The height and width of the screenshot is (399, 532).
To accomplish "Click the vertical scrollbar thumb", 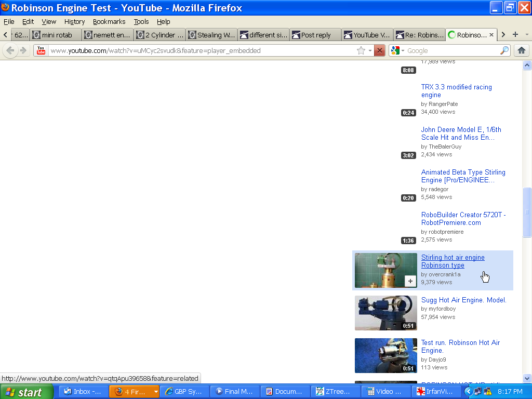I will click(527, 212).
